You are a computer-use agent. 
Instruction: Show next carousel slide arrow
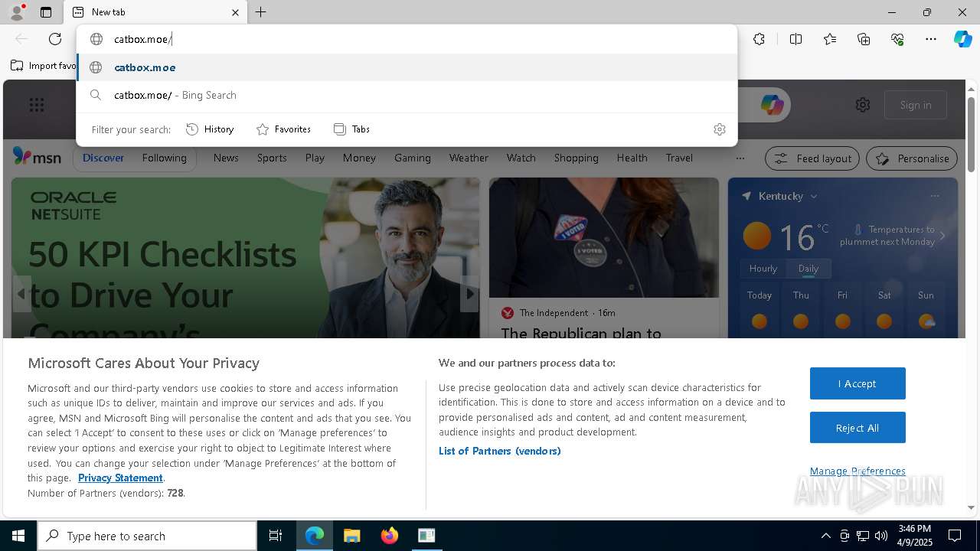[x=469, y=294]
